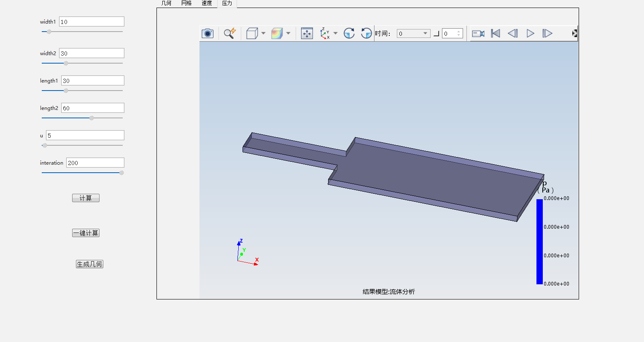The image size is (644, 342).
Task: Step forward one frame button
Action: click(547, 33)
